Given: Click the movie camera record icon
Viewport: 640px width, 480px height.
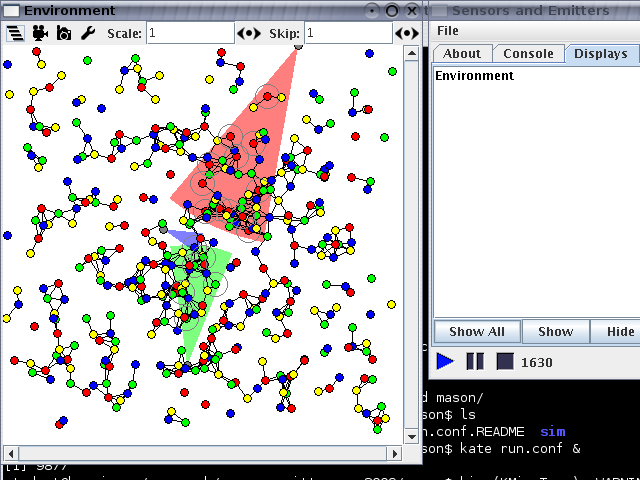Looking at the screenshot, I should pyautogui.click(x=39, y=32).
